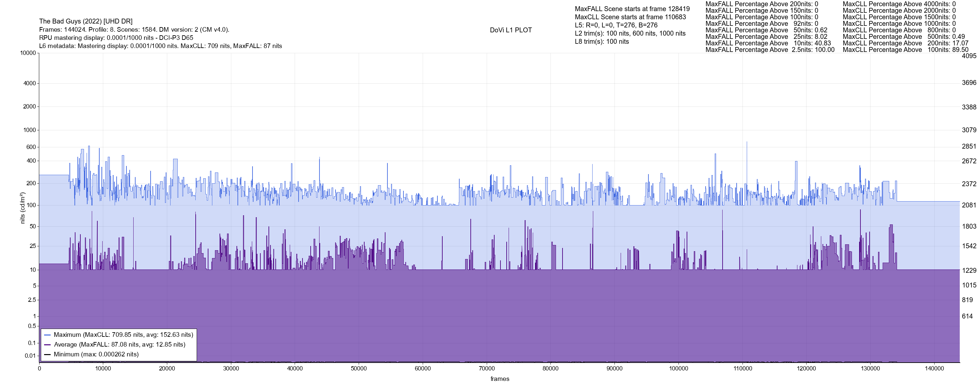This screenshot has height=392, width=980.
Task: Click the MaxFALL Scene starts at frame text
Action: [x=632, y=9]
